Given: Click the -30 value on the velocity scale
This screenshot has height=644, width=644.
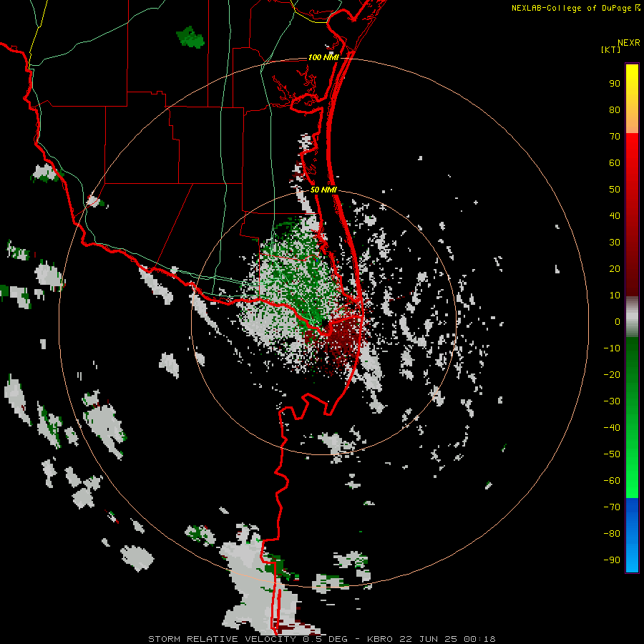Looking at the screenshot, I should [x=612, y=401].
